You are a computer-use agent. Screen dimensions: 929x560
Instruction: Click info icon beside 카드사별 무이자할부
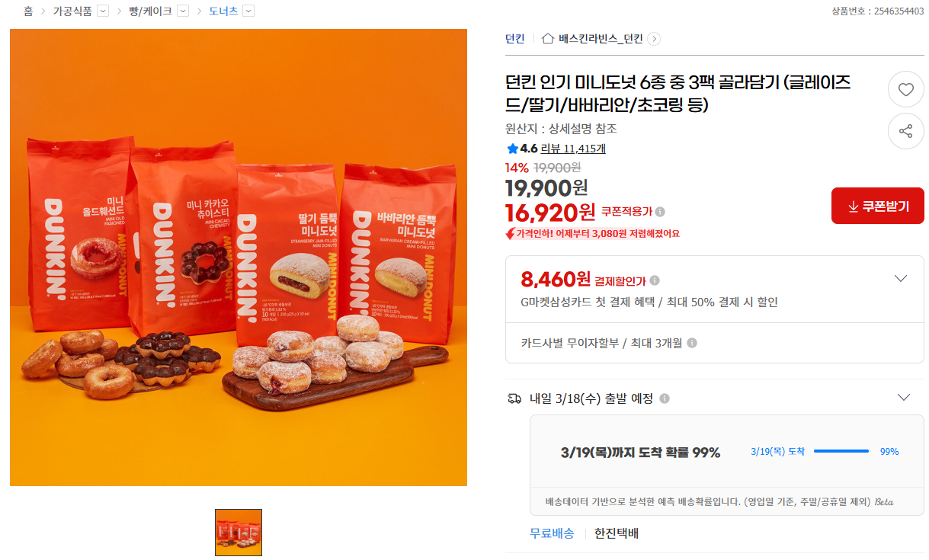pyautogui.click(x=692, y=343)
